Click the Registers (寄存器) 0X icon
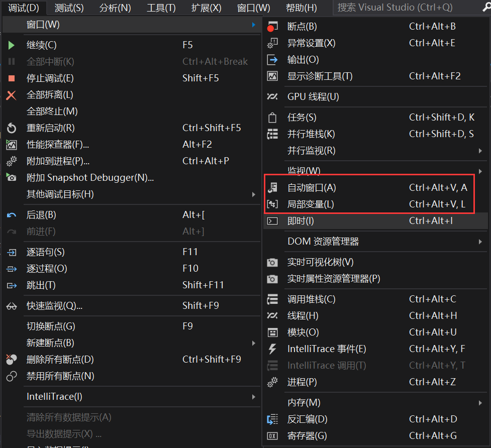 pyautogui.click(x=272, y=436)
